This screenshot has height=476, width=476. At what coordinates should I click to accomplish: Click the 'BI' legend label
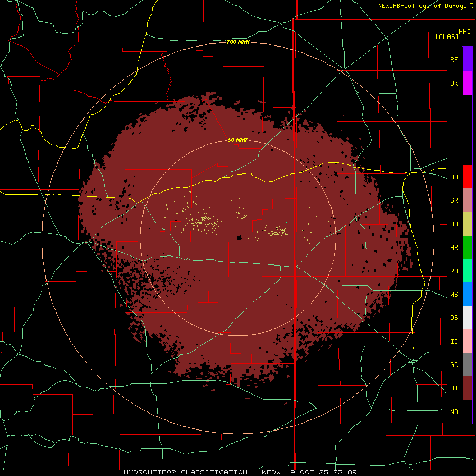click(x=454, y=388)
